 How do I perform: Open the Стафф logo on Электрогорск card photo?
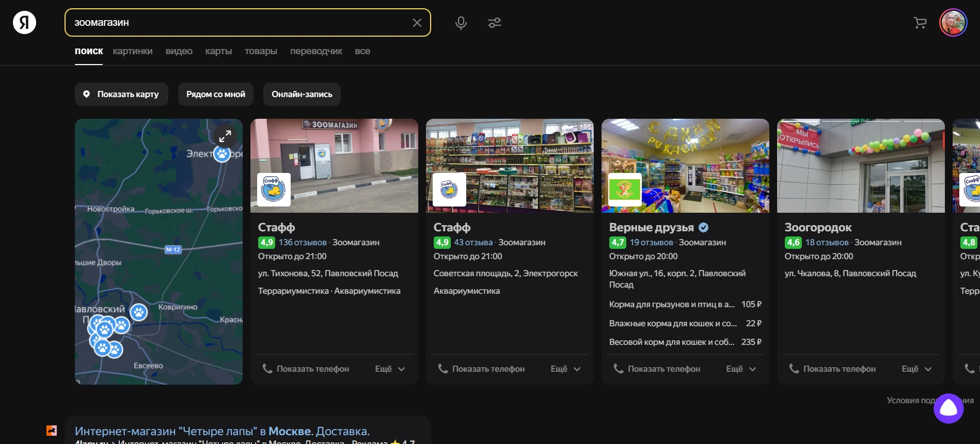[x=449, y=189]
